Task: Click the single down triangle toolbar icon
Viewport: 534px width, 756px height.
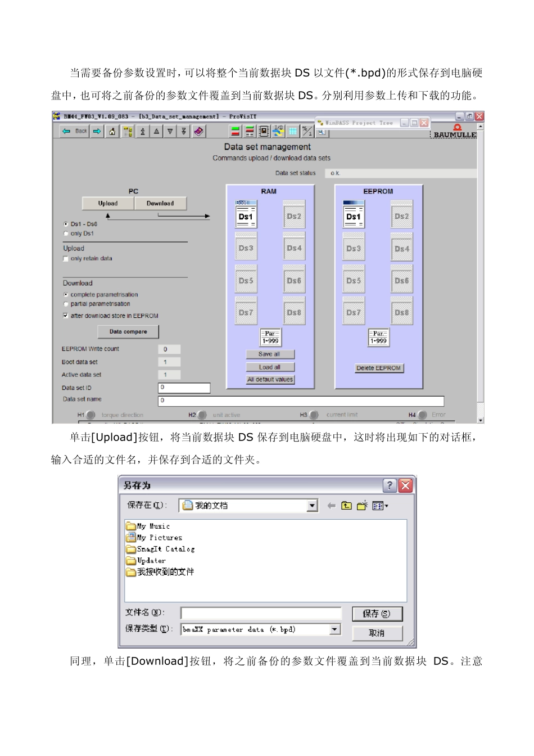Action: 170,131
